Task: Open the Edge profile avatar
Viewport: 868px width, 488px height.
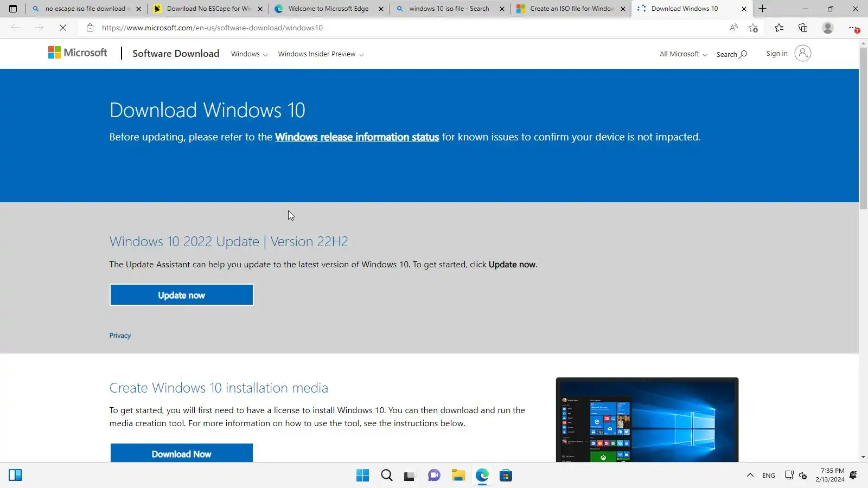Action: tap(828, 28)
